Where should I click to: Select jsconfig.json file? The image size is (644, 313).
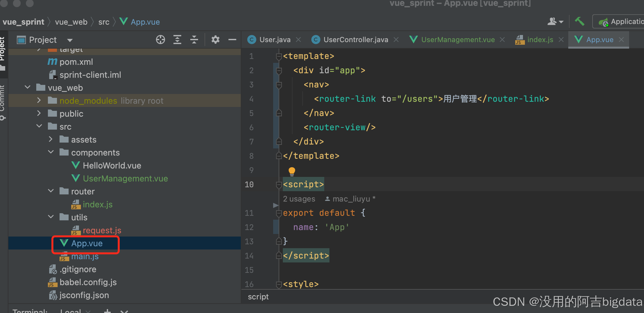(x=84, y=295)
